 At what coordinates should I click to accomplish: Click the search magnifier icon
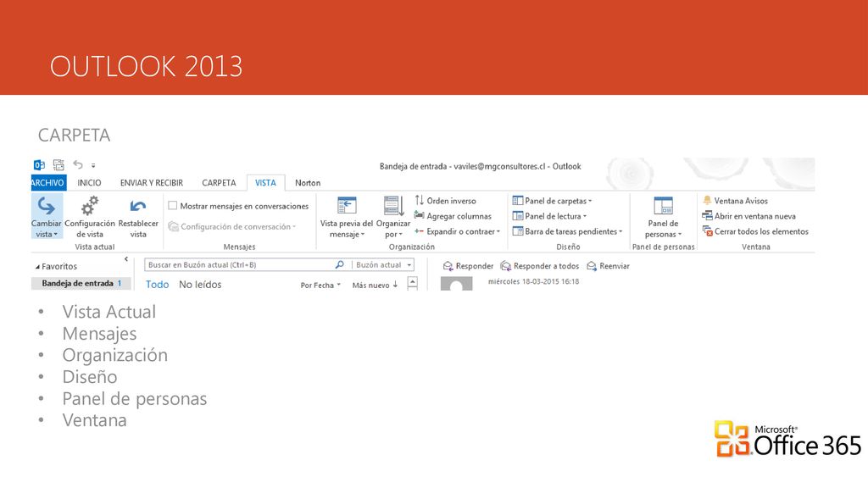[339, 265]
